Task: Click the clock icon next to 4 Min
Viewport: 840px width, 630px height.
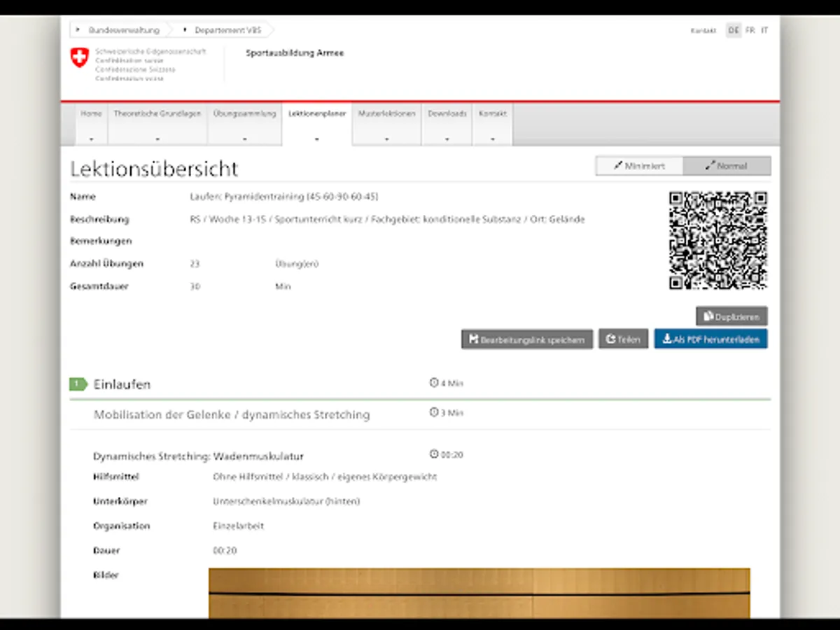Action: pos(433,383)
